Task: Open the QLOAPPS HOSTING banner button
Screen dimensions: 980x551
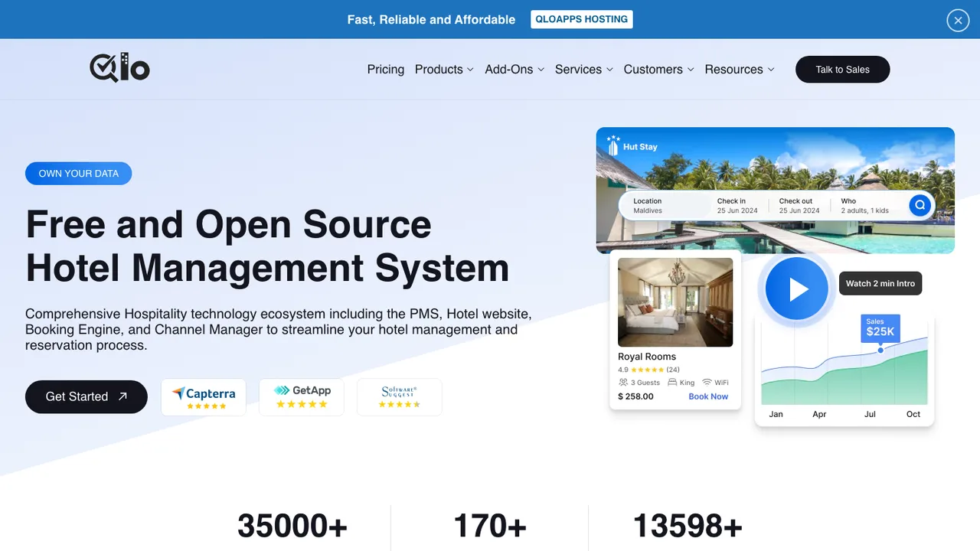Action: [582, 19]
